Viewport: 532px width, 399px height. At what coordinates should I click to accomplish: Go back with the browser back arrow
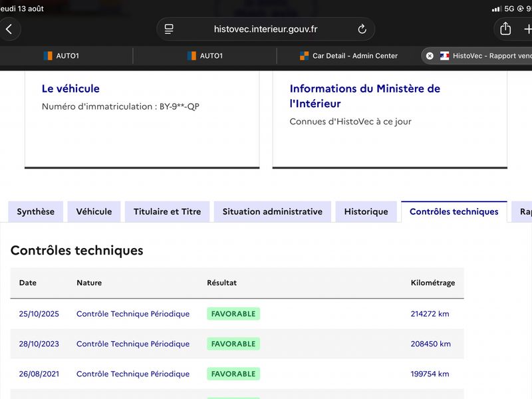9,29
